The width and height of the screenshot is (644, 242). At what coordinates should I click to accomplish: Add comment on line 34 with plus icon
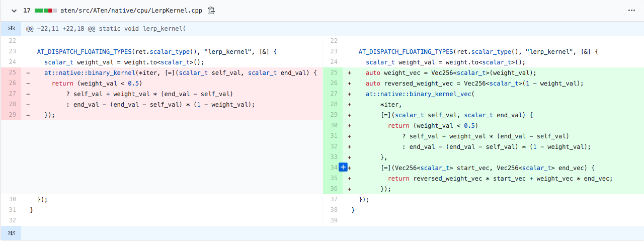[343, 168]
